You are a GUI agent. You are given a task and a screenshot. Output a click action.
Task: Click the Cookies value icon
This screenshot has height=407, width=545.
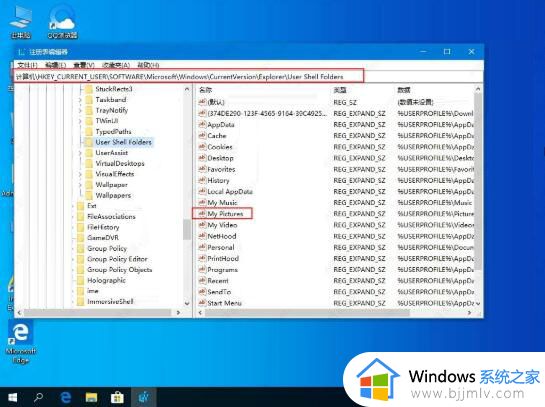point(202,147)
